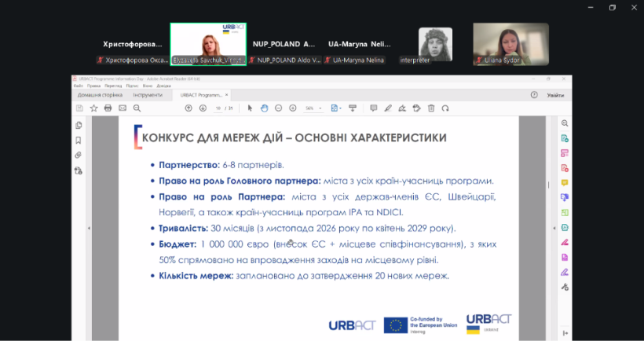Open the lock icon panel in left sidebar
Screen dimensions: 644x341
pos(79,170)
